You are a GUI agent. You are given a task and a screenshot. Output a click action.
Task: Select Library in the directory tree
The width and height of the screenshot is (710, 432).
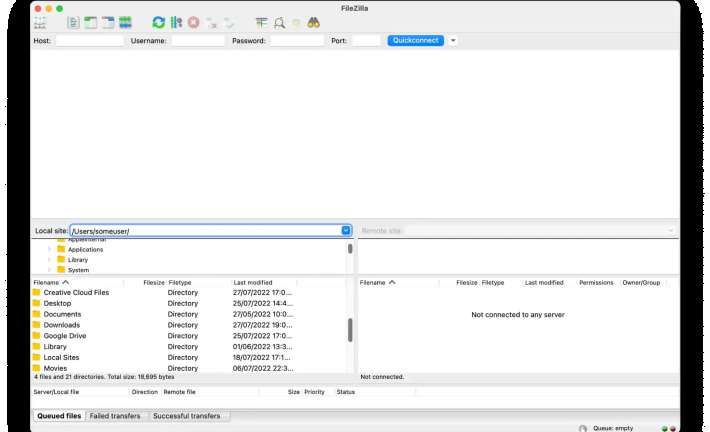pos(78,259)
